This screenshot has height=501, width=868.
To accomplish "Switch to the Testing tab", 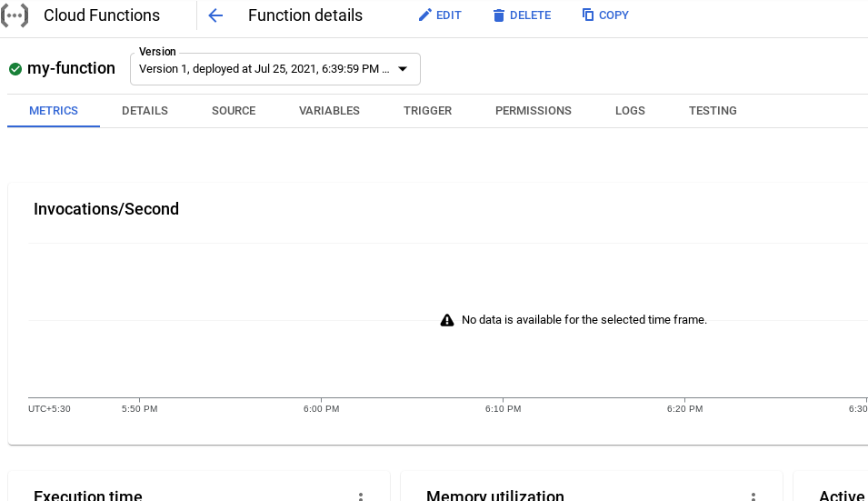I will [x=713, y=111].
